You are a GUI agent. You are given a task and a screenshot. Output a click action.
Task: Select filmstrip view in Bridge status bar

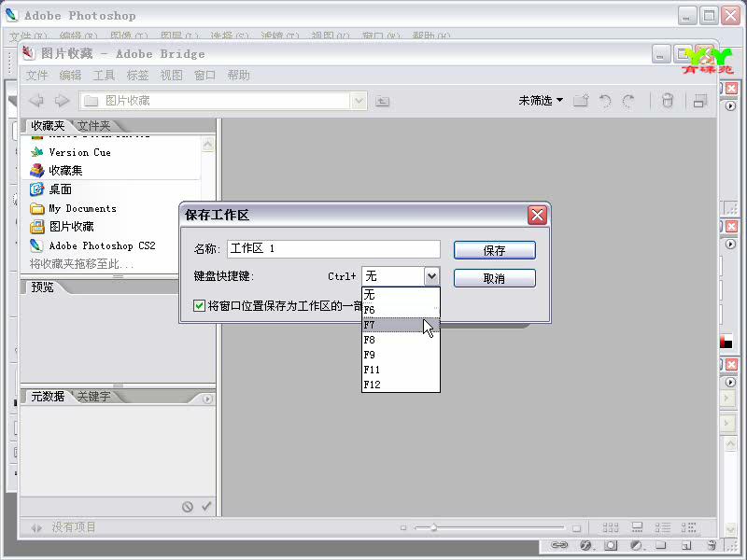point(637,527)
